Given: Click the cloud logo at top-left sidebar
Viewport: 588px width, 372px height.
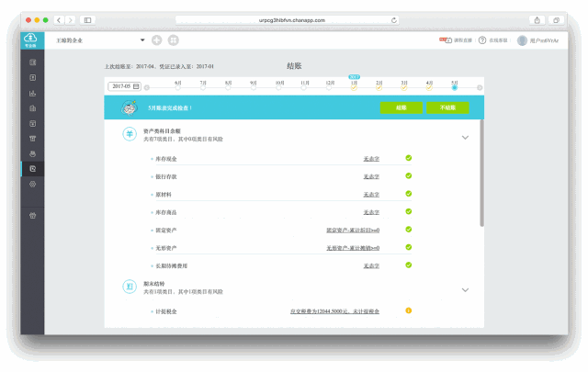Looking at the screenshot, I should coord(32,39).
